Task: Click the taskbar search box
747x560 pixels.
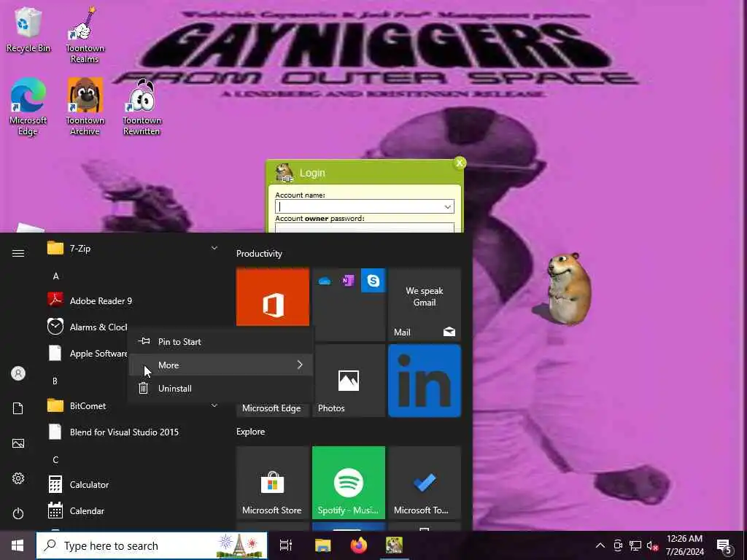Action: [x=152, y=545]
